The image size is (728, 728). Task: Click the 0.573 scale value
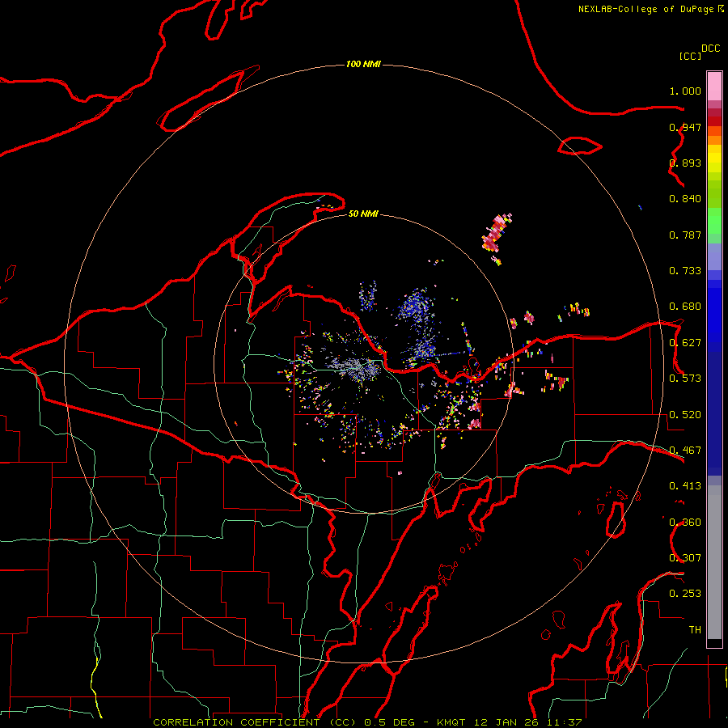pyautogui.click(x=685, y=379)
